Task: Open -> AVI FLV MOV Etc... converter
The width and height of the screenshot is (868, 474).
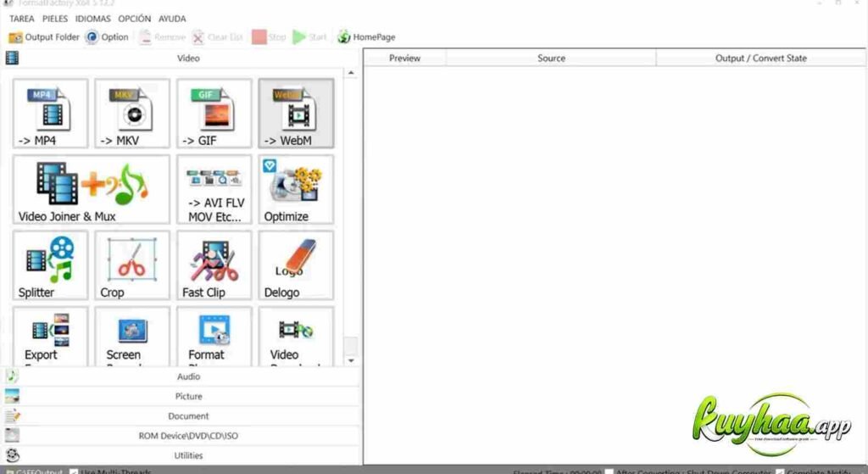Action: point(214,189)
